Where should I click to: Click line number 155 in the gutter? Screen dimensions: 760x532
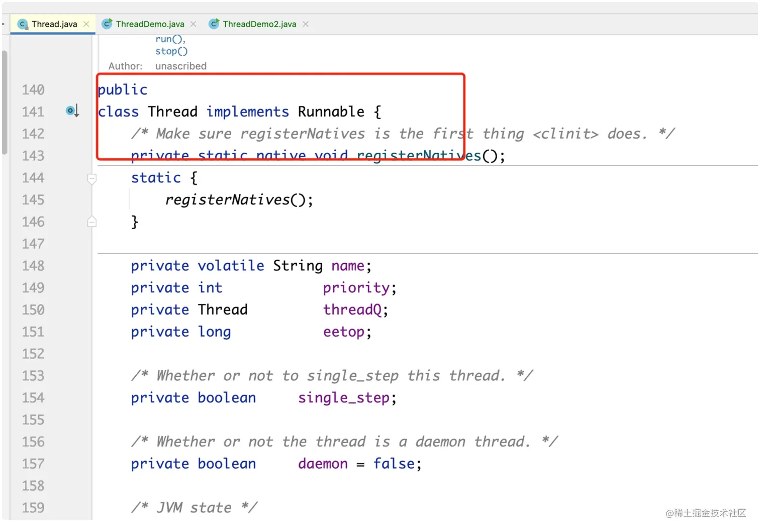(x=33, y=420)
